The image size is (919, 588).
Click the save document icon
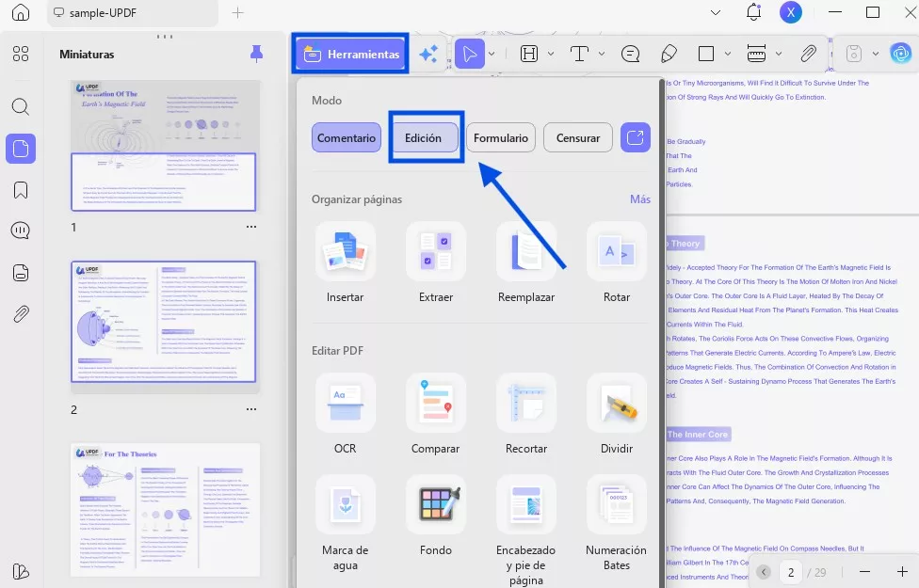[x=854, y=54]
